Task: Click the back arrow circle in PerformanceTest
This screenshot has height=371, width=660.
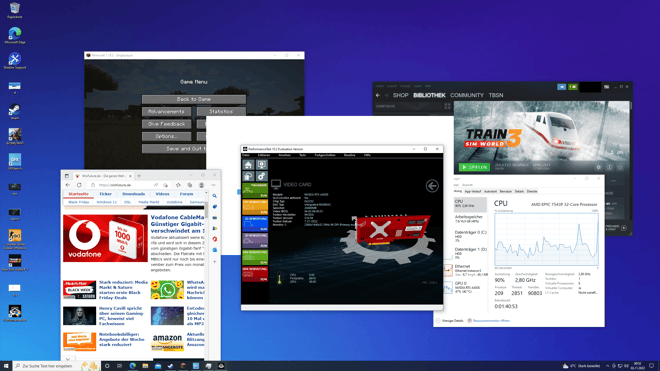Action: pyautogui.click(x=432, y=186)
